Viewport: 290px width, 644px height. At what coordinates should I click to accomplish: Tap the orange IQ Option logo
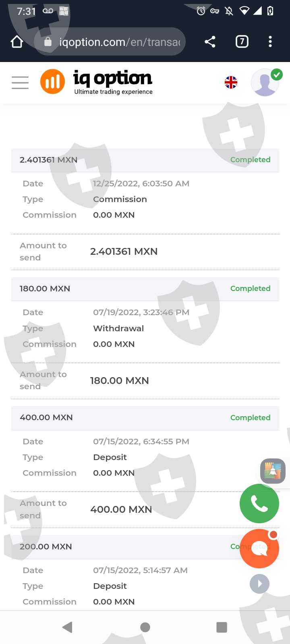(53, 81)
